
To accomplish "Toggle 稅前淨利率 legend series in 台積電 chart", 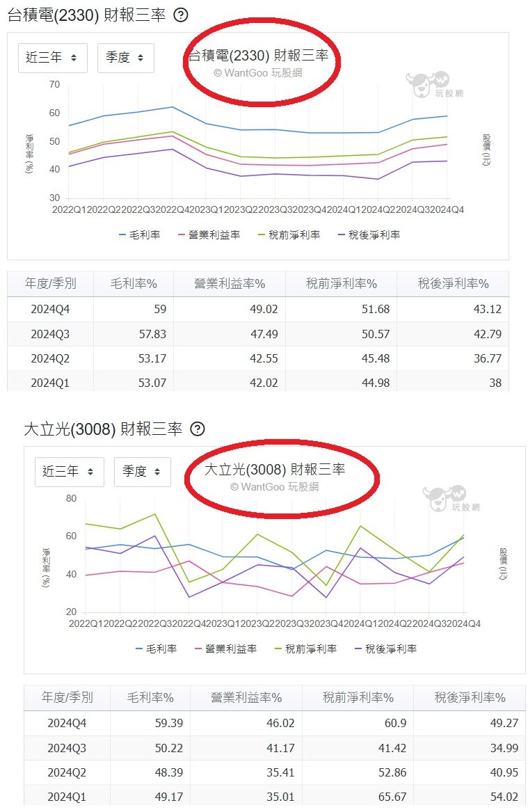I will pyautogui.click(x=289, y=234).
